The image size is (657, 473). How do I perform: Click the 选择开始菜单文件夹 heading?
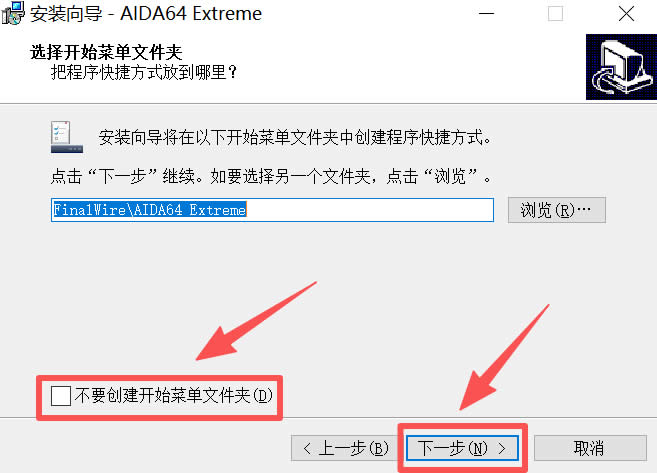(106, 53)
